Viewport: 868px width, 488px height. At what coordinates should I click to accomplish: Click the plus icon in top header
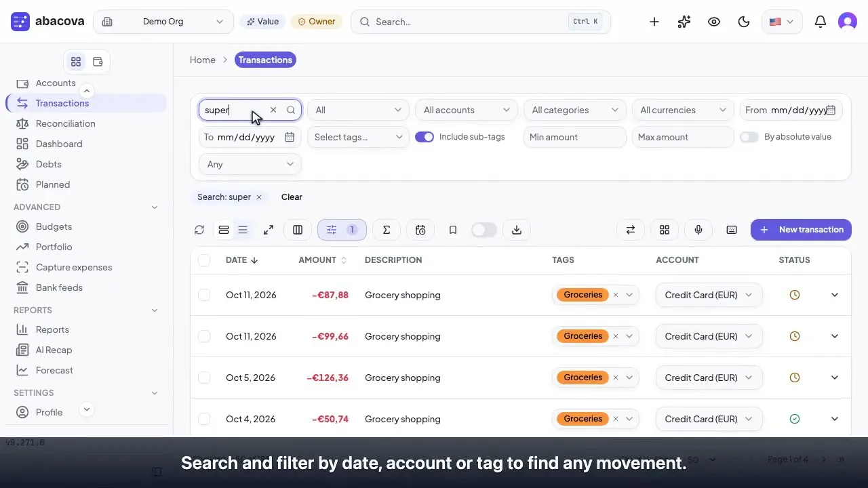[654, 22]
